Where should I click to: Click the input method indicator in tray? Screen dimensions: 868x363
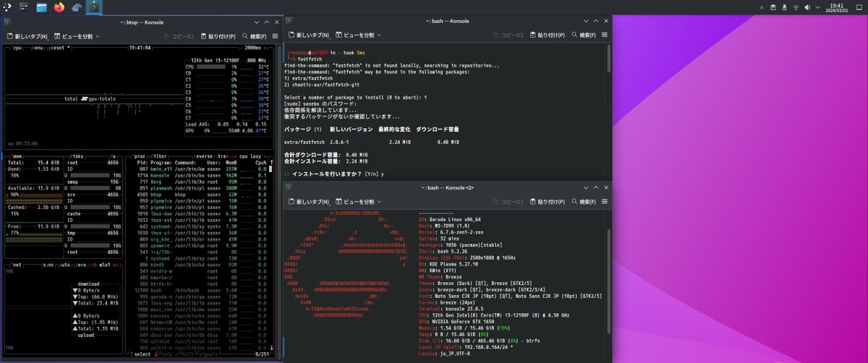[x=761, y=7]
